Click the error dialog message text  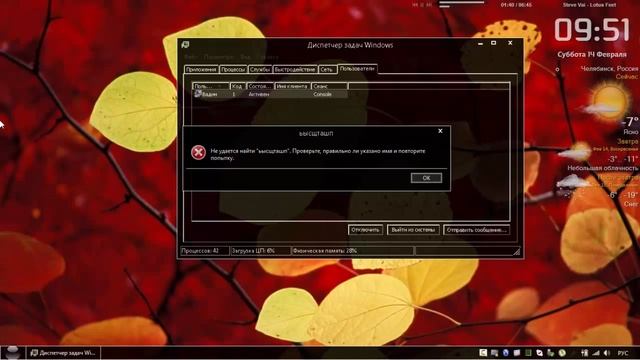[318, 154]
